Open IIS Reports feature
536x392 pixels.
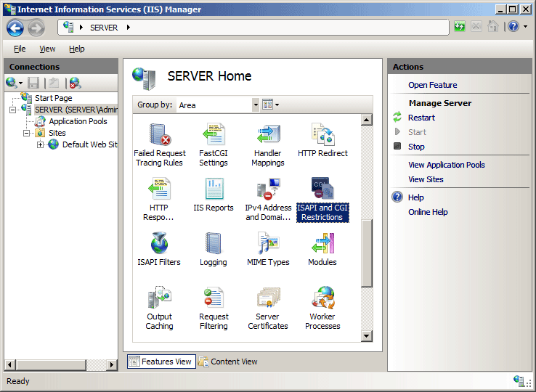pos(214,195)
